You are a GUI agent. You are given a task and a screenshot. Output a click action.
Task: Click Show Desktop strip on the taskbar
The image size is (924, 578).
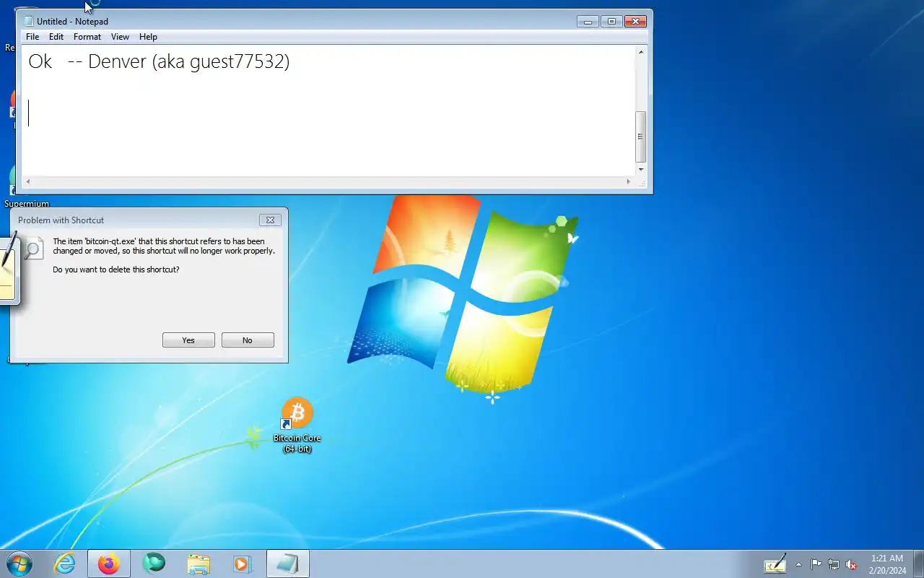click(918, 564)
